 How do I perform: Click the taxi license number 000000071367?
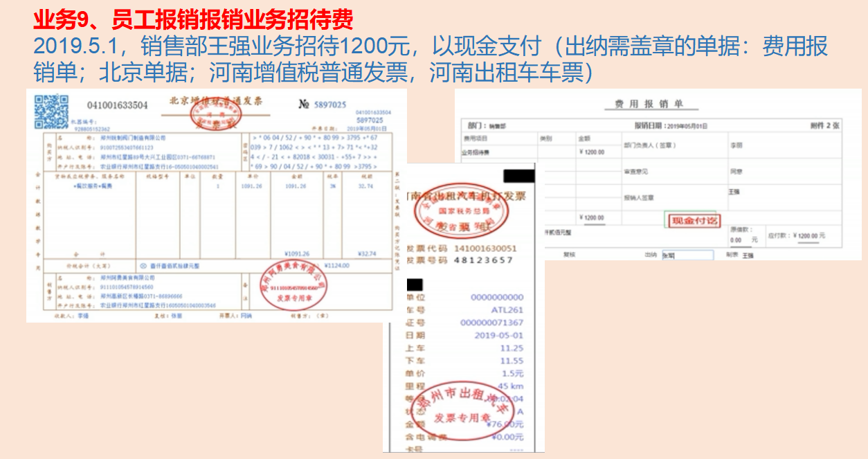491,323
